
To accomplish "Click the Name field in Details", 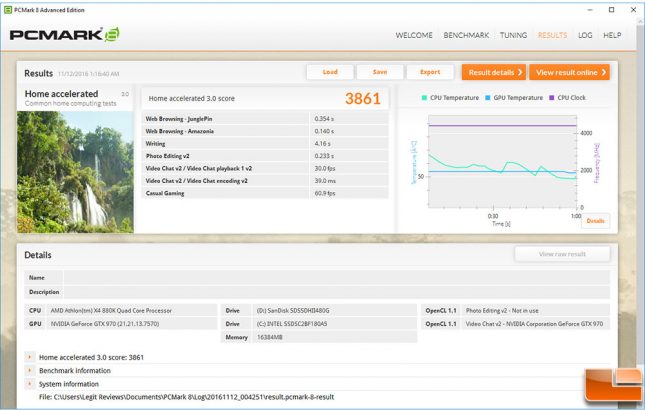I will pos(336,278).
